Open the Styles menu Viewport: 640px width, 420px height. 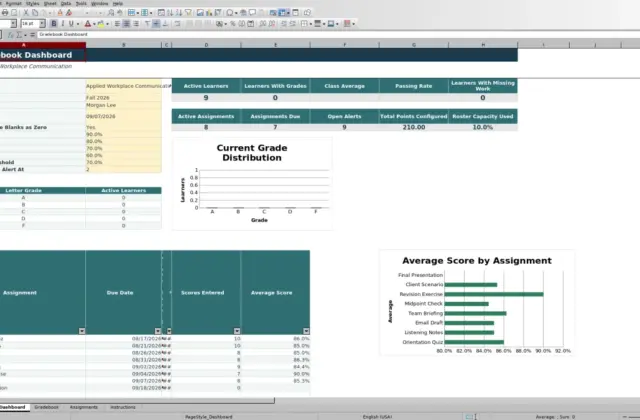click(x=32, y=3)
